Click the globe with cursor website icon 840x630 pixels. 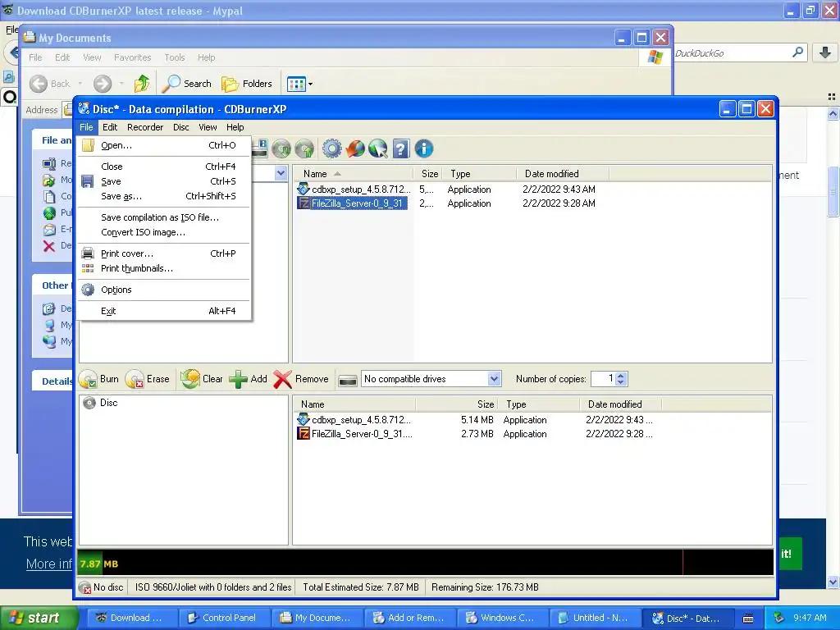click(x=377, y=148)
